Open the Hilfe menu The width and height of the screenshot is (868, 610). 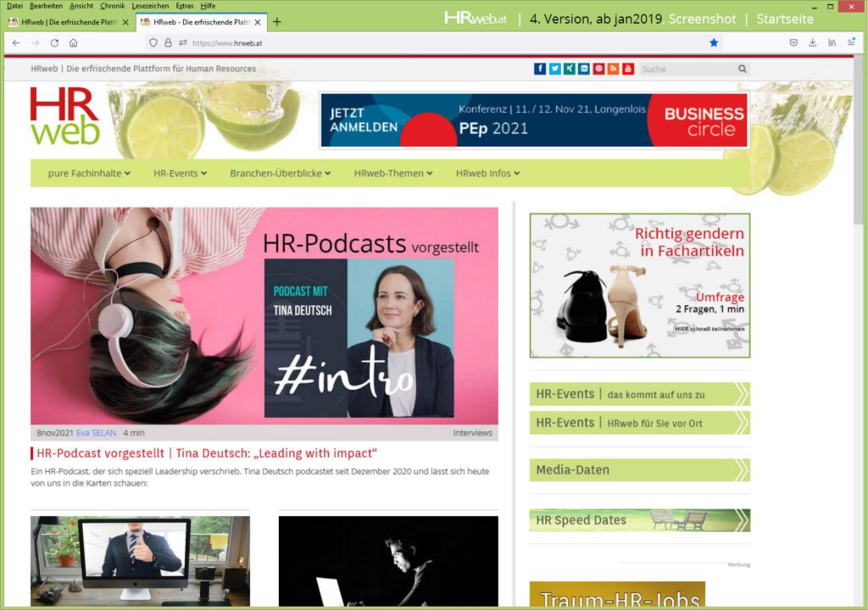coord(208,6)
